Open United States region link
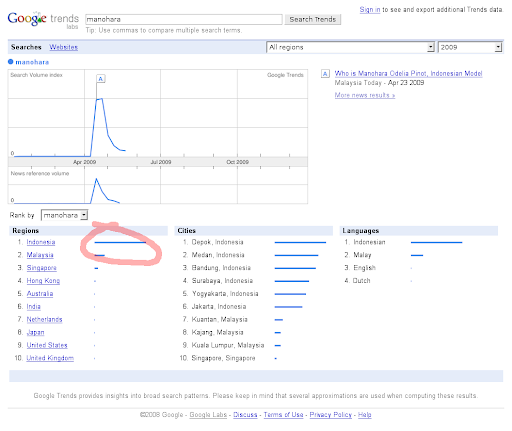Image resolution: width=512 pixels, height=431 pixels. point(47,345)
